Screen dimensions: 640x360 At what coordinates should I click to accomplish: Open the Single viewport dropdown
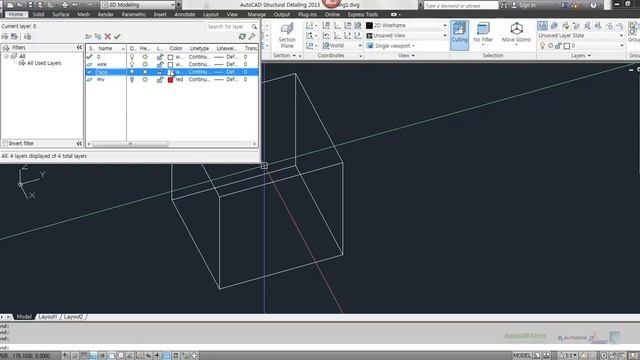point(413,46)
